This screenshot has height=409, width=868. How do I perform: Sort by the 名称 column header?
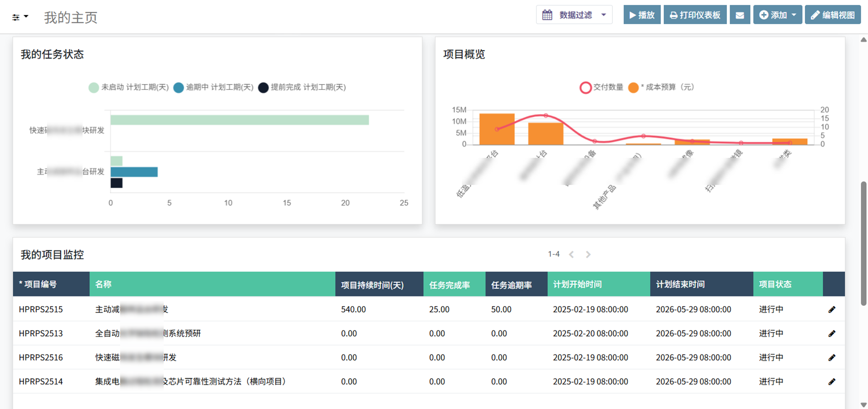(212, 284)
